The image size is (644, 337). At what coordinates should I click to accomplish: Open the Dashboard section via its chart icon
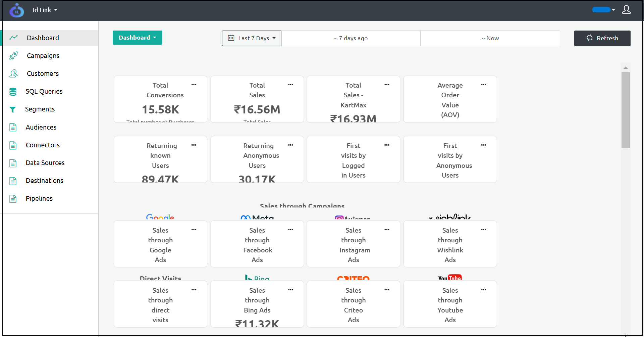(14, 38)
